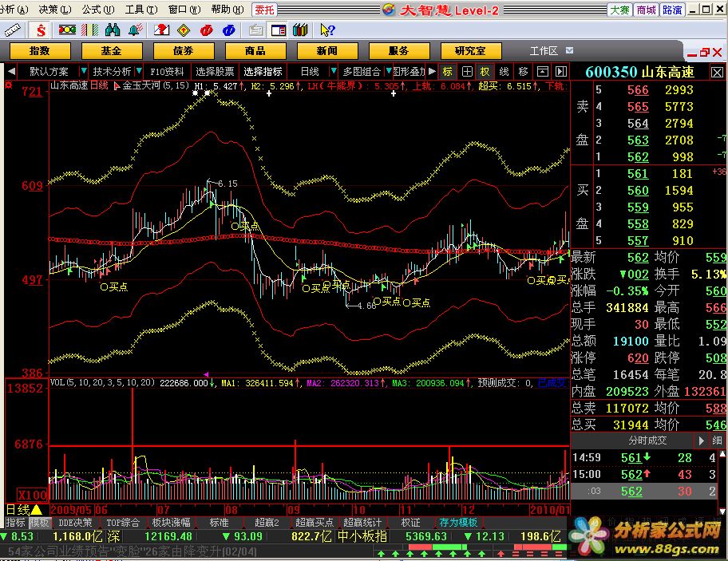Open the 工具 menu
The height and width of the screenshot is (561, 728).
point(141,9)
